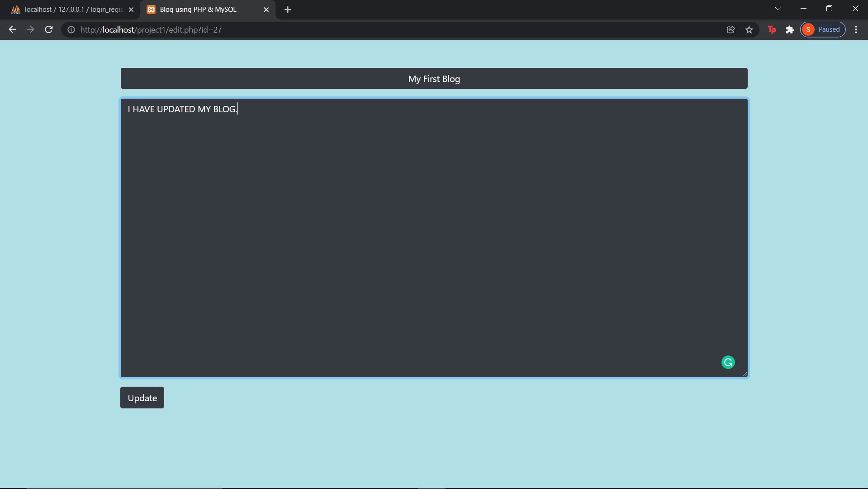Reload the current page
Viewport: 868px width, 489px height.
[x=48, y=29]
